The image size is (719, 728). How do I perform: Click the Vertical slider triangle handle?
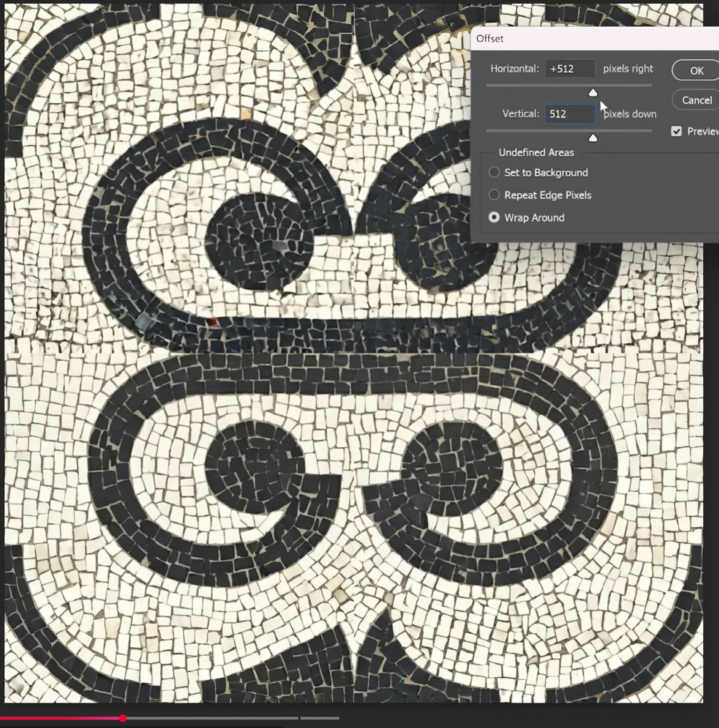593,138
